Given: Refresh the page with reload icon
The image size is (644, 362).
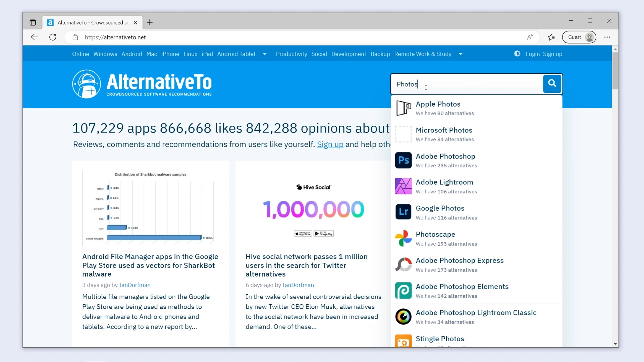Looking at the screenshot, I should [53, 37].
